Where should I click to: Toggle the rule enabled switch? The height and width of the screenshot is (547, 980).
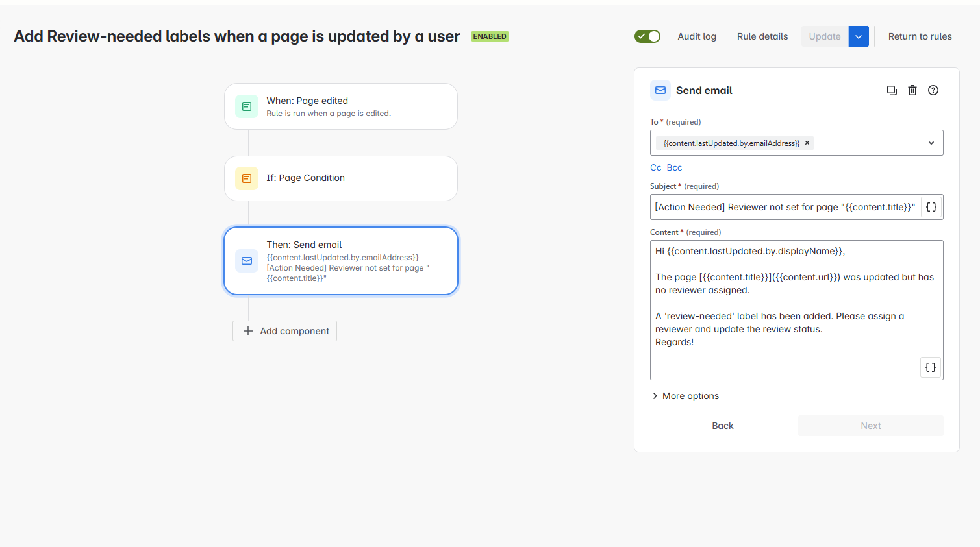(x=647, y=36)
